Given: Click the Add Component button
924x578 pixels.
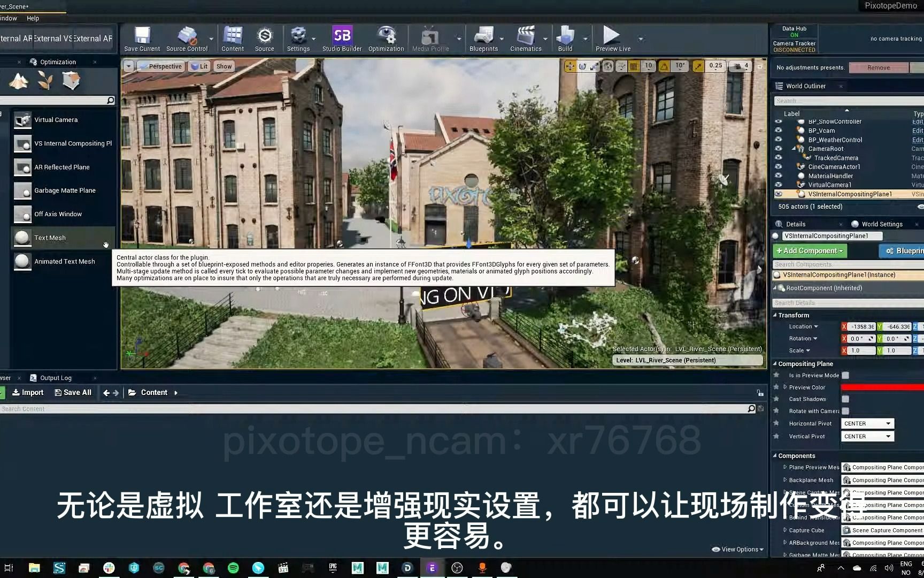Looking at the screenshot, I should (809, 250).
